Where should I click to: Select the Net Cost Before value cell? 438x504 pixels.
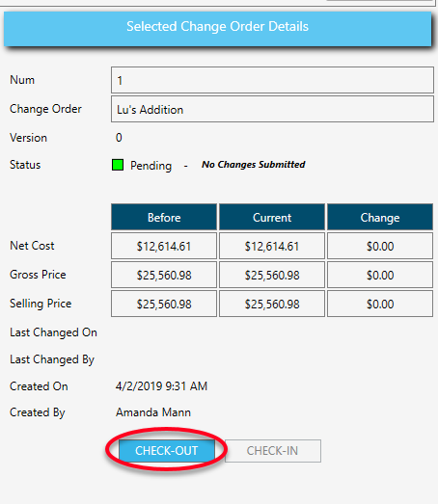164,246
